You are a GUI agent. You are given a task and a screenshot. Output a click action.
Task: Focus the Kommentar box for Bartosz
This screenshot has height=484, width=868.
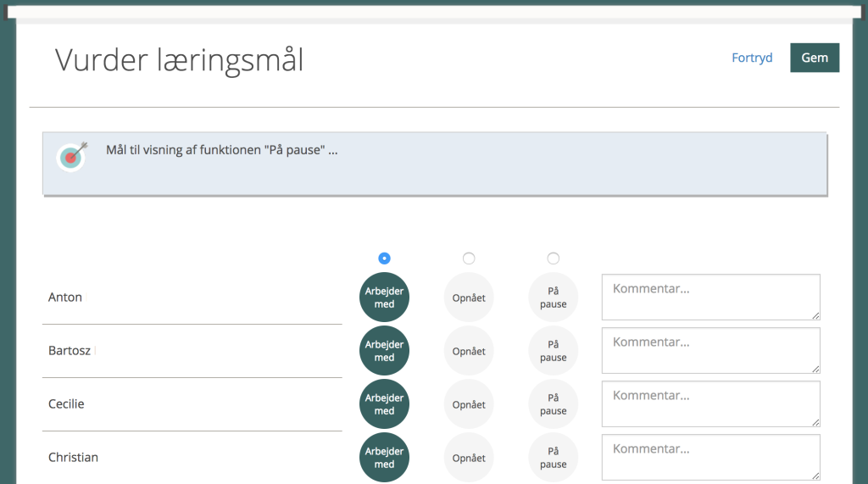click(x=710, y=350)
